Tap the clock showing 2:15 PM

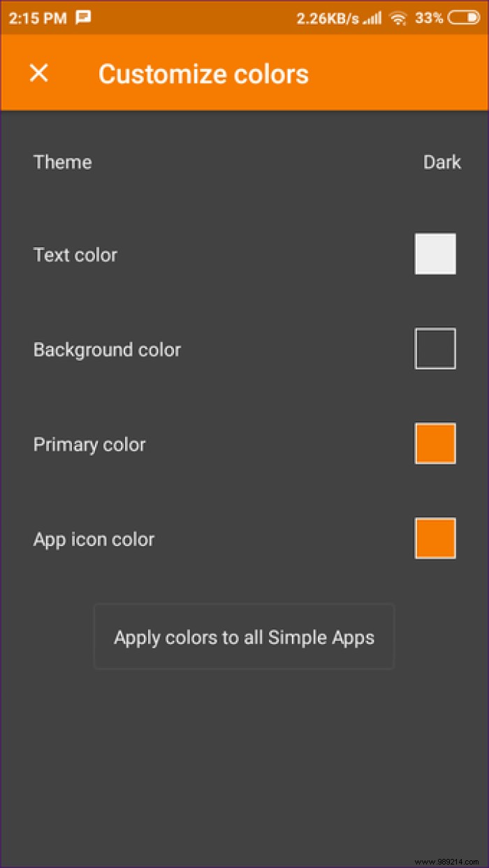click(x=37, y=18)
